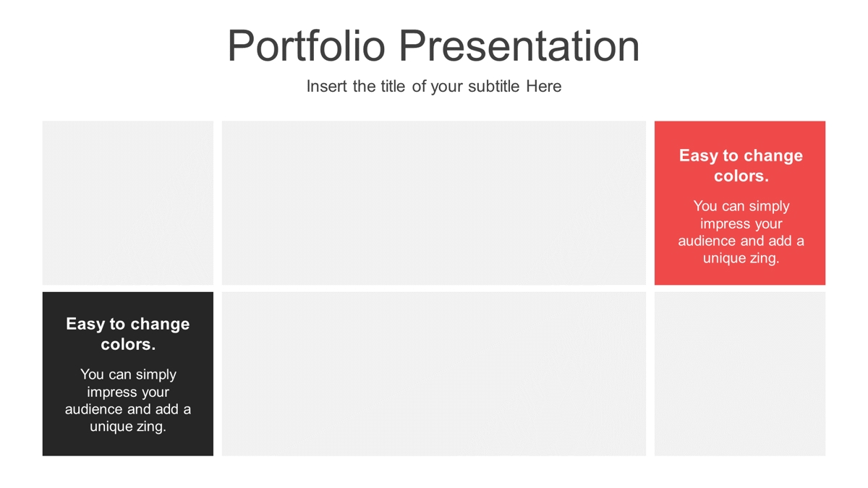Click the word "Here" in the subtitle
The height and width of the screenshot is (488, 868).
click(544, 87)
